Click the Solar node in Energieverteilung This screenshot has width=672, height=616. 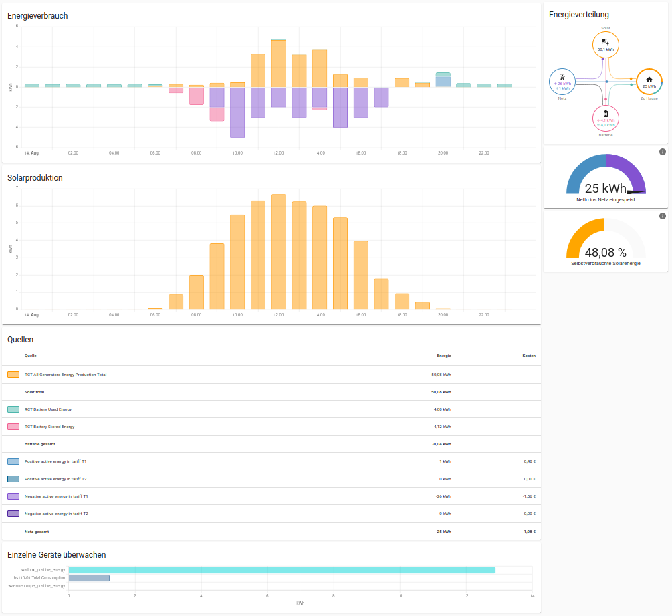pos(605,45)
